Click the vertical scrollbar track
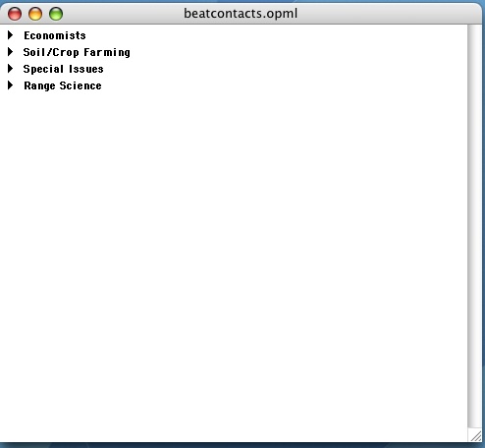Screen dimensions: 485x448 coord(474,226)
